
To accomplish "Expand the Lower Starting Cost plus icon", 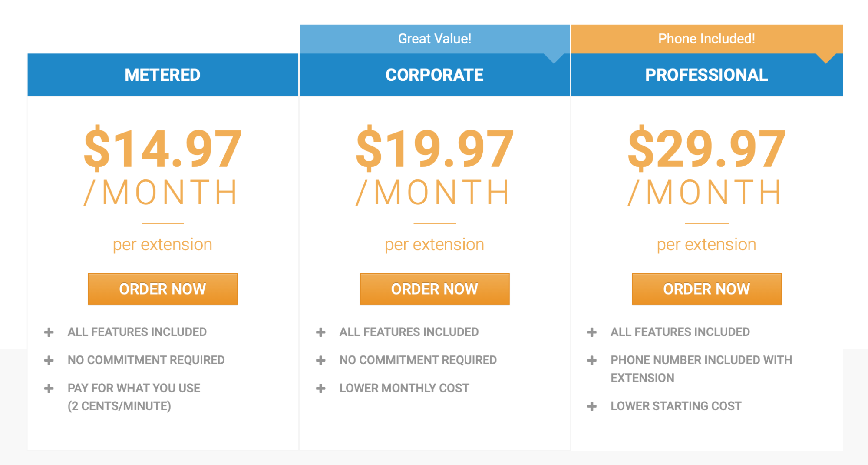I will point(592,406).
